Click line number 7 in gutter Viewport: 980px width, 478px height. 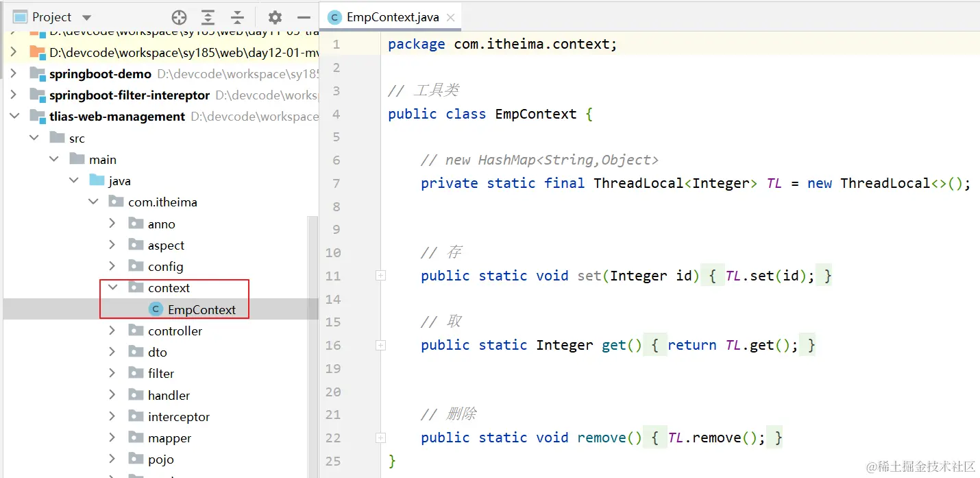336,183
